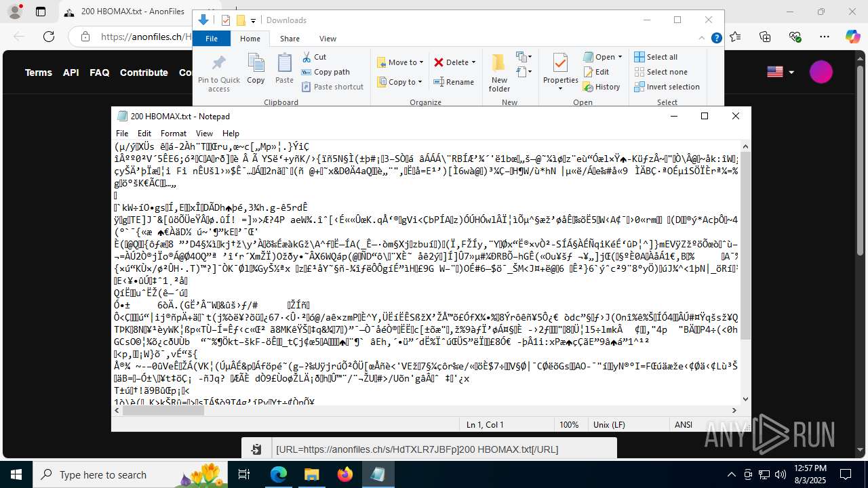Open Edge tab actions menu icon
Image resolution: width=868 pixels, height=488 pixels.
coord(41,12)
